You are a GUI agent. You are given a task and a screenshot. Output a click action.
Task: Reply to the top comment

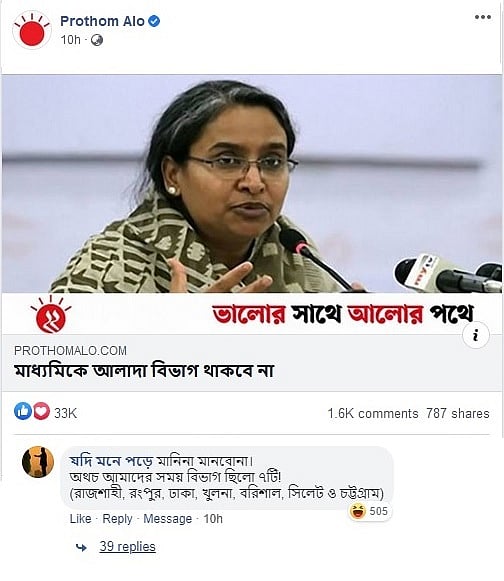coord(117,518)
